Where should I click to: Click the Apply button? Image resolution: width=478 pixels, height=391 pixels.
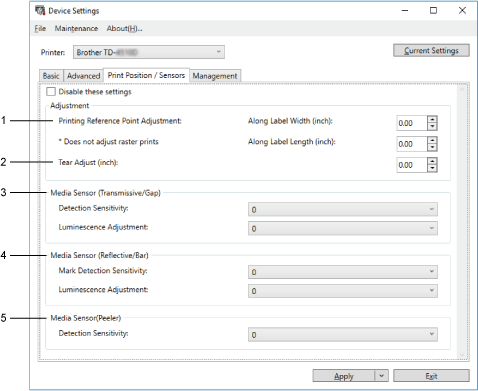coord(343,376)
